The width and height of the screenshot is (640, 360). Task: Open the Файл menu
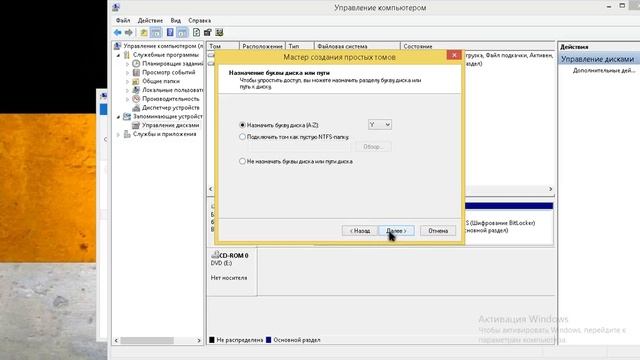click(123, 20)
